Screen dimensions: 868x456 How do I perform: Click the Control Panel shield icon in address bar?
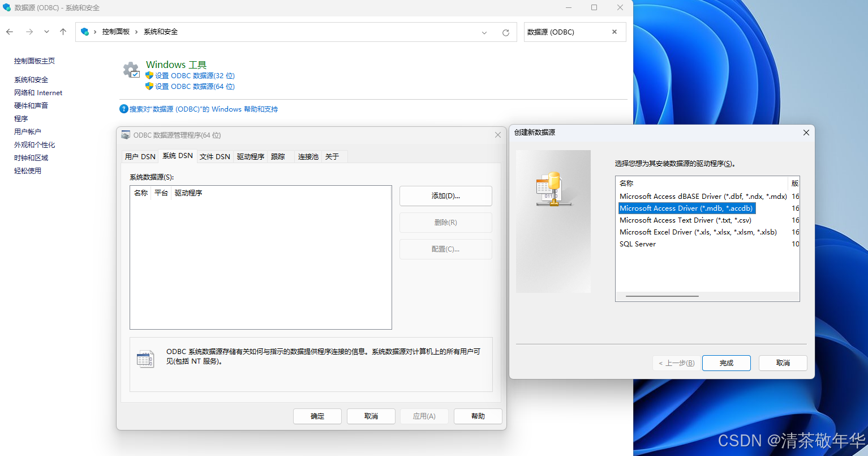coord(85,32)
